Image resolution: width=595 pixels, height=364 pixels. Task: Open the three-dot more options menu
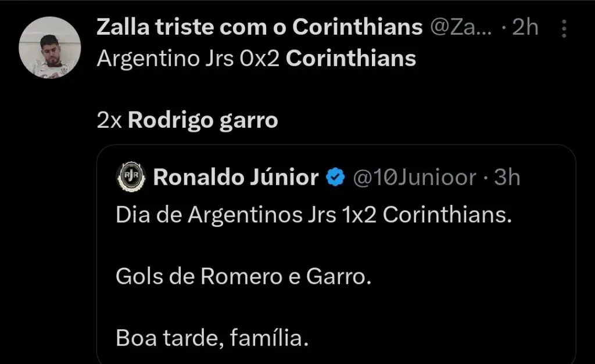tap(564, 28)
